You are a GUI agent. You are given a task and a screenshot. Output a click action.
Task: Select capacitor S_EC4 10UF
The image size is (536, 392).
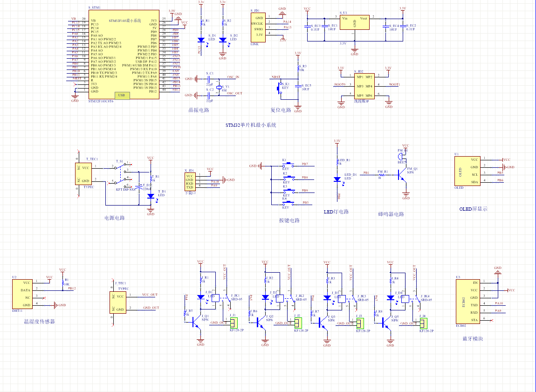385,26
